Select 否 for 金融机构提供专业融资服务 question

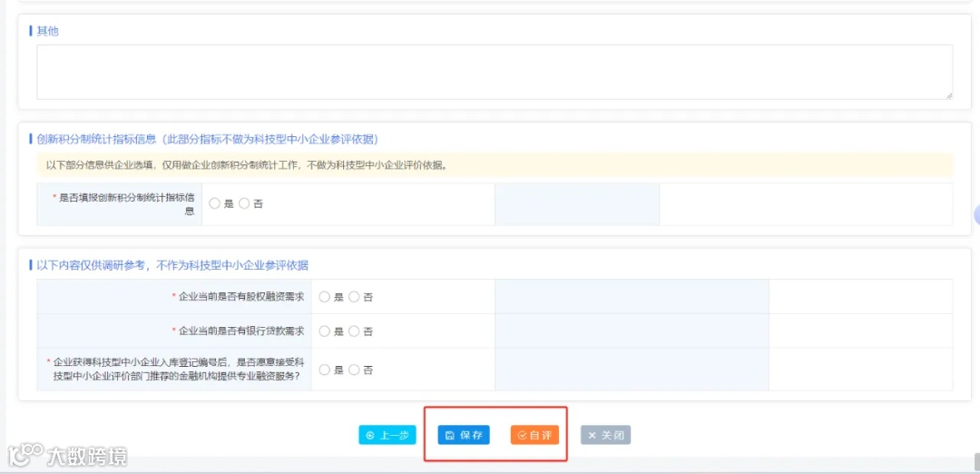click(x=354, y=370)
